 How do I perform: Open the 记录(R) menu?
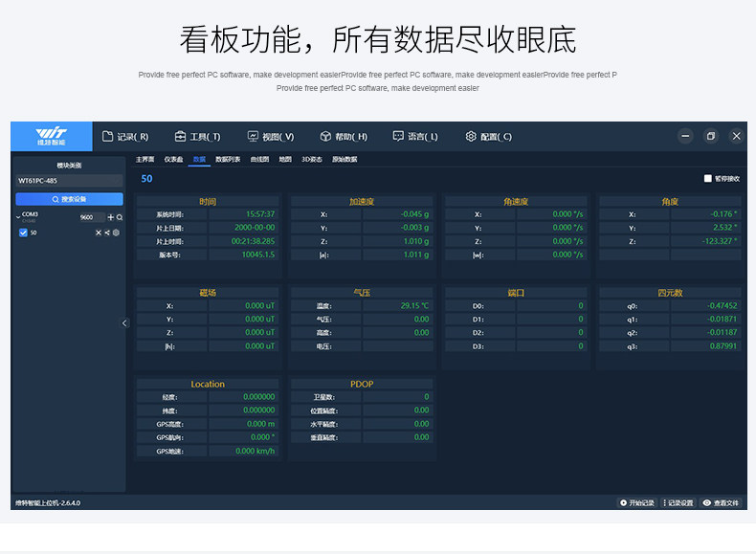coord(125,137)
